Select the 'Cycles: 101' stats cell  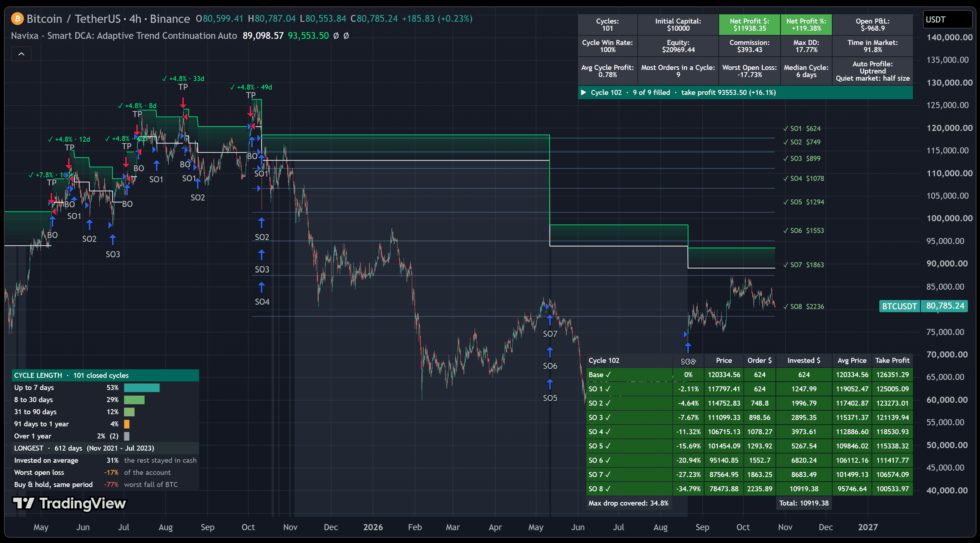[607, 25]
